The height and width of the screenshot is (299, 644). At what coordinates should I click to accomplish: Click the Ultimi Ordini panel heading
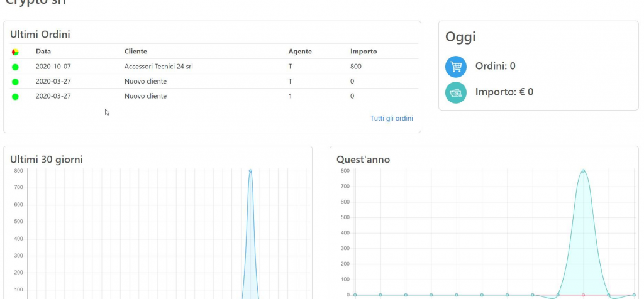[40, 33]
